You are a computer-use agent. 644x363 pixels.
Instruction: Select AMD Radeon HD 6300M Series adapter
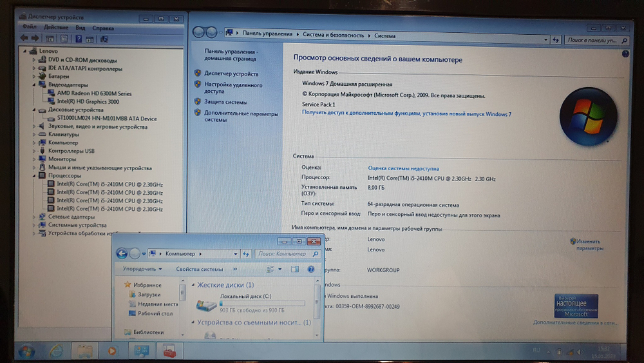coord(94,93)
